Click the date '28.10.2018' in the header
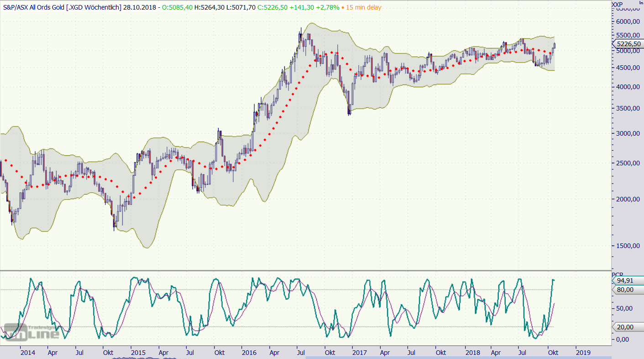The image size is (644, 359). coord(141,7)
